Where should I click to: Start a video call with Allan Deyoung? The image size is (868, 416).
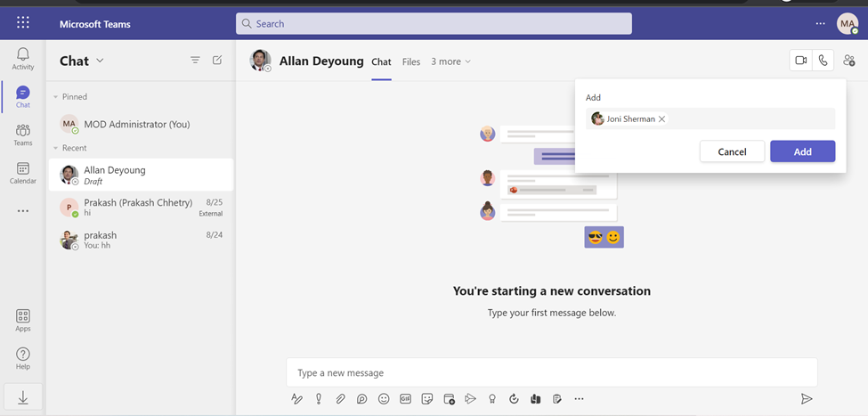pos(800,61)
